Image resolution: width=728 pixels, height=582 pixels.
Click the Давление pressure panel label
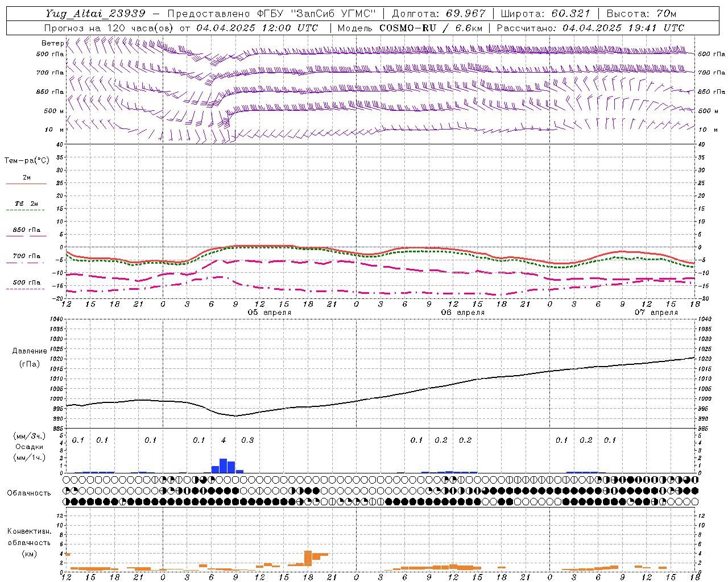click(x=30, y=351)
